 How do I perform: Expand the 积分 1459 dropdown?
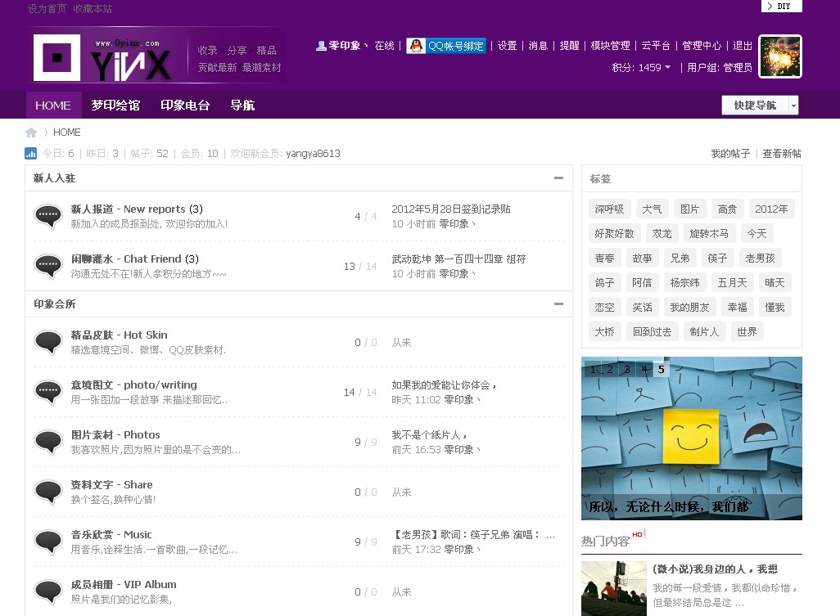click(667, 68)
